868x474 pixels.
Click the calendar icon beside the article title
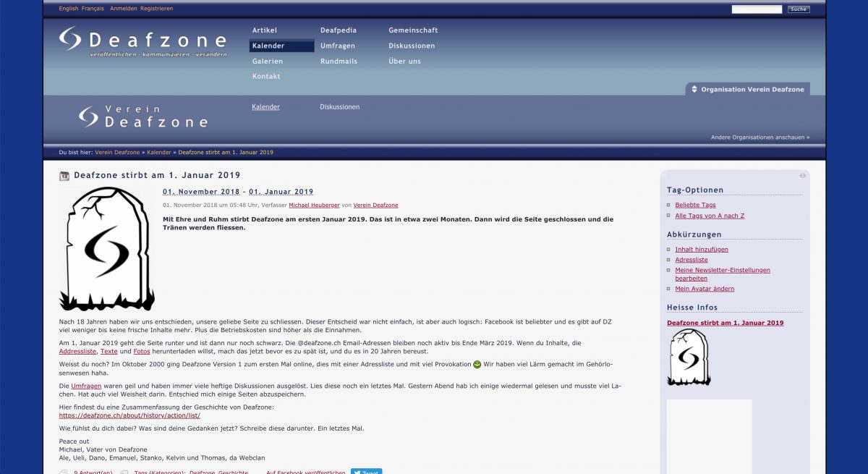(64, 176)
